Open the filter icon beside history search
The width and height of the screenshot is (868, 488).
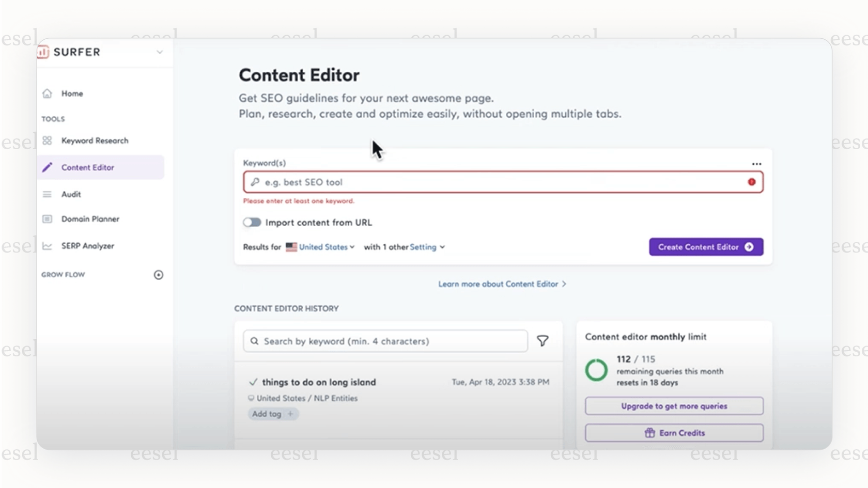pos(542,341)
